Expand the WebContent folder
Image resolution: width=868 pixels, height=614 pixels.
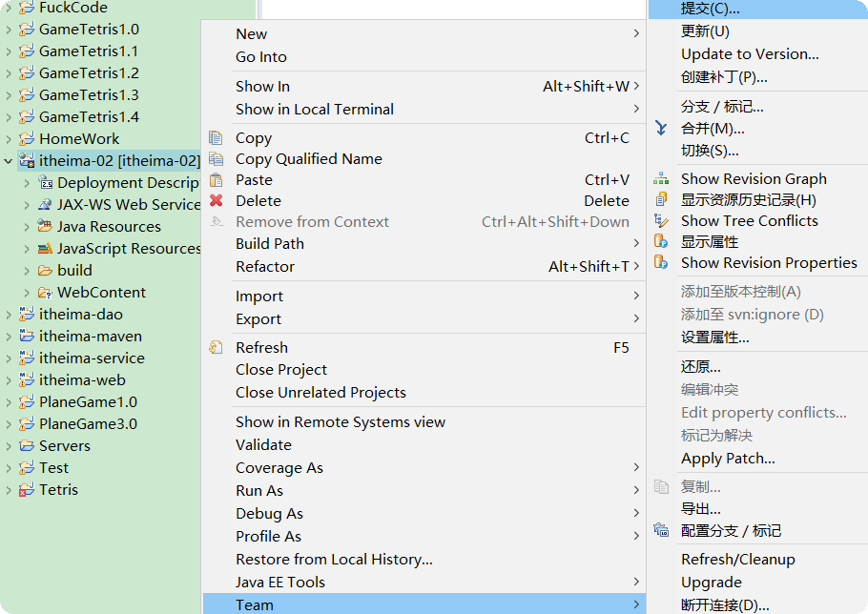(x=27, y=293)
